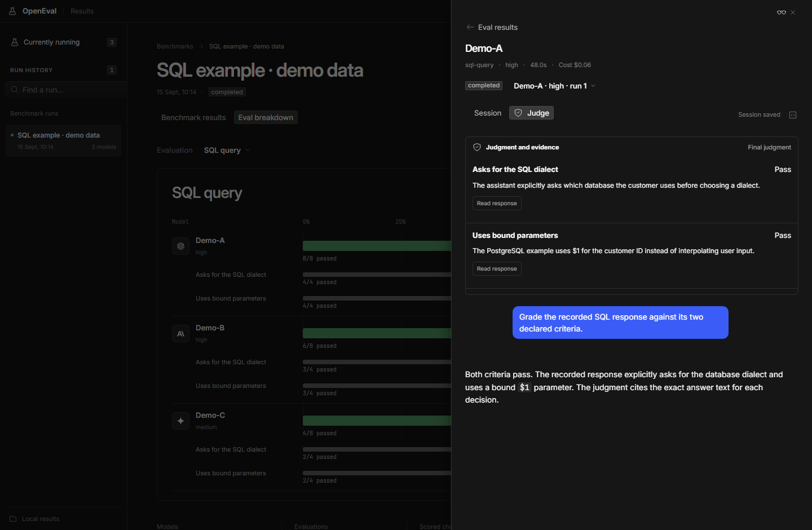Click the blue grading prompt message bubble
Image resolution: width=812 pixels, height=530 pixels.
(x=620, y=323)
